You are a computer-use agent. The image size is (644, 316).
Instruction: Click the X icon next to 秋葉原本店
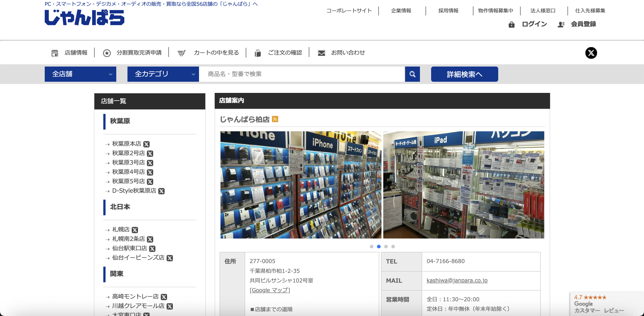coord(146,144)
